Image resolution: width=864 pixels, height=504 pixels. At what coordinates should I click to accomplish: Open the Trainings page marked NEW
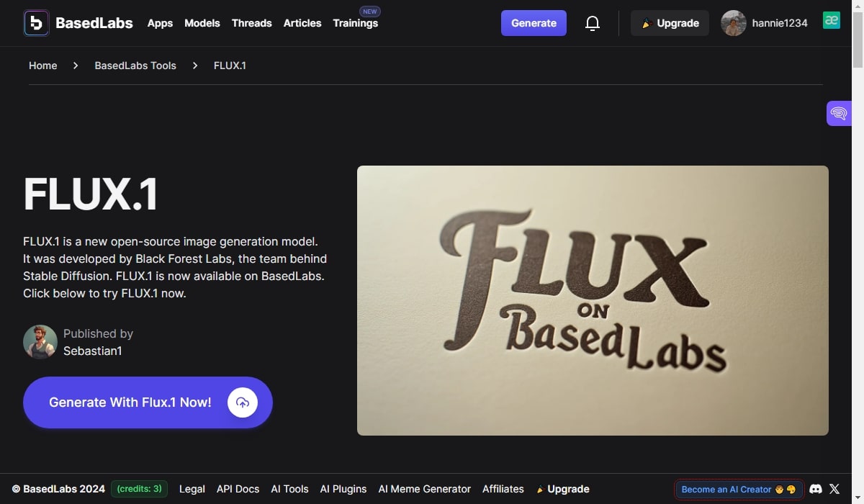point(355,23)
